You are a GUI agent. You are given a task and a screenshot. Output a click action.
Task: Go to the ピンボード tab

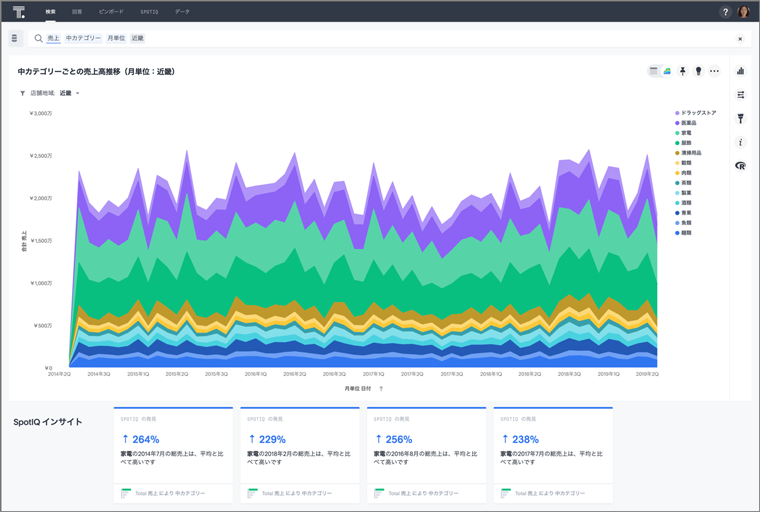111,12
